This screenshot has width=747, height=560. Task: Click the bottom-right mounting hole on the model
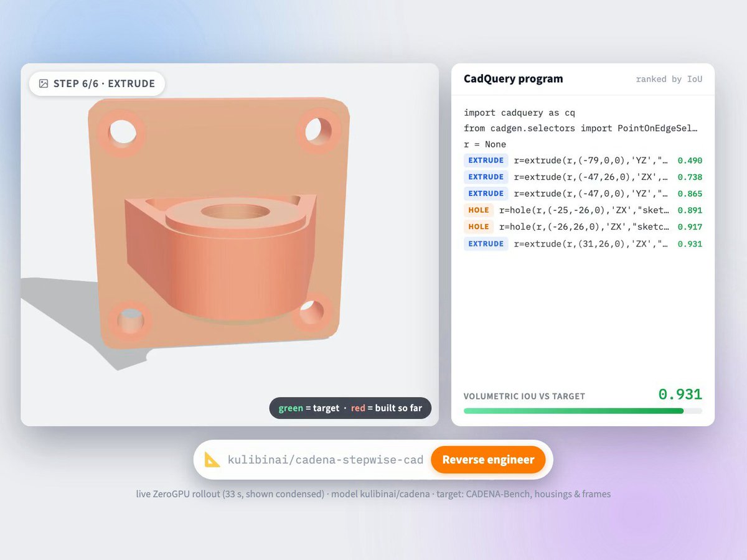[312, 311]
